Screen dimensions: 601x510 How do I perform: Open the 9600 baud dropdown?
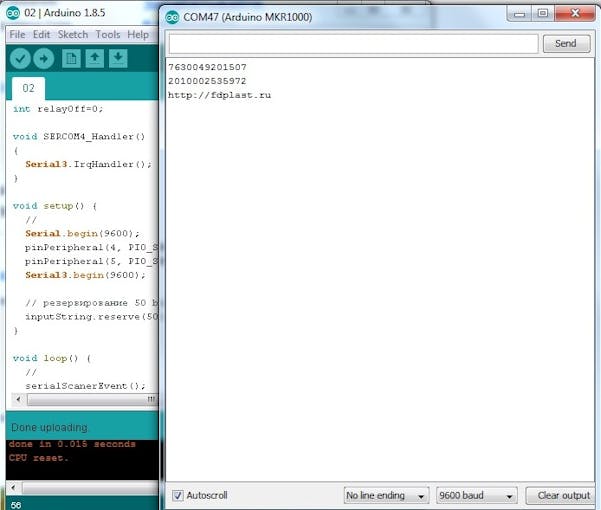pyautogui.click(x=476, y=495)
